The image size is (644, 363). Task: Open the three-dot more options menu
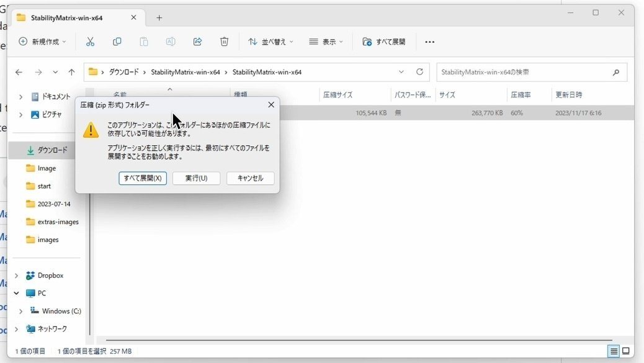[x=429, y=42]
